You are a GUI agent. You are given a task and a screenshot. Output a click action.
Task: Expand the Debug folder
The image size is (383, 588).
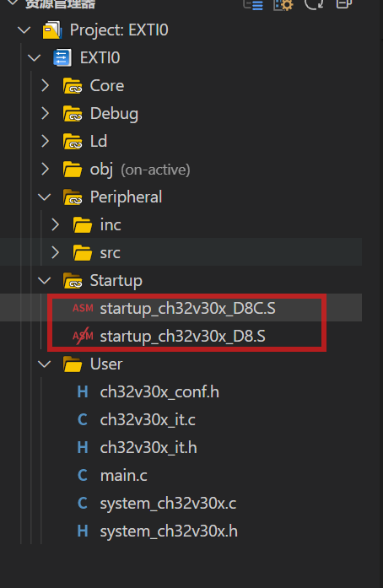tap(45, 114)
